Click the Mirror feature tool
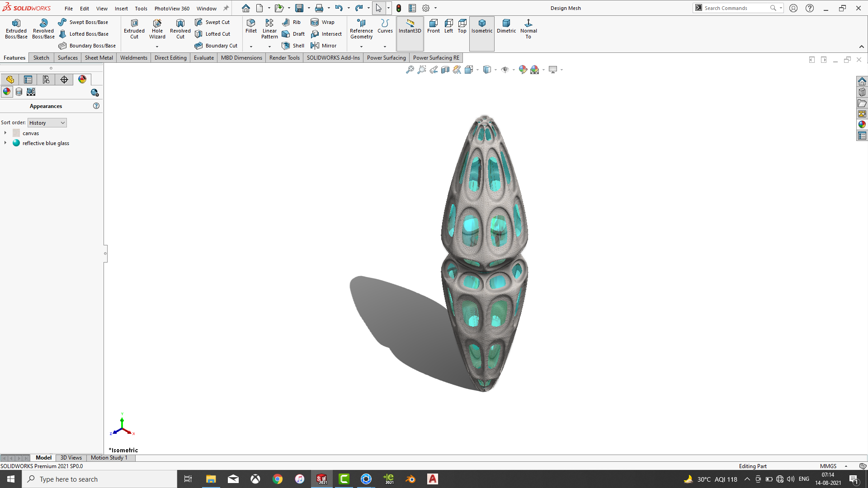Screen dimensions: 868x488 (x=324, y=46)
